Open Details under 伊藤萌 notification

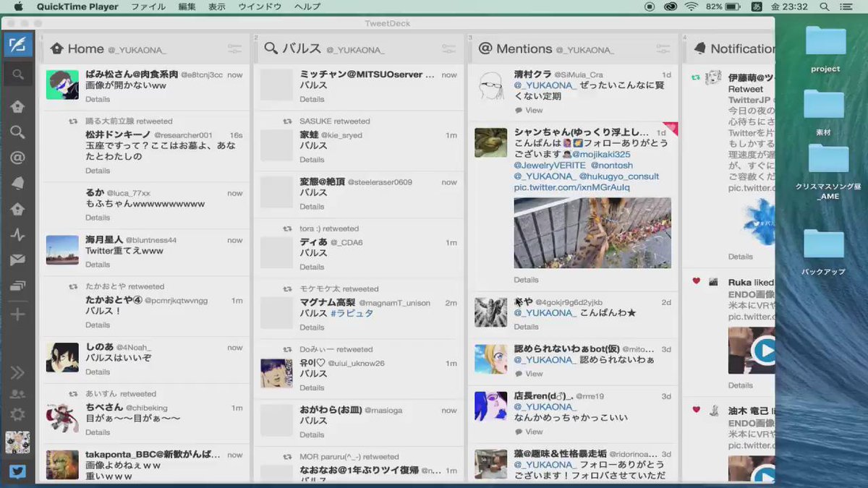coord(741,257)
